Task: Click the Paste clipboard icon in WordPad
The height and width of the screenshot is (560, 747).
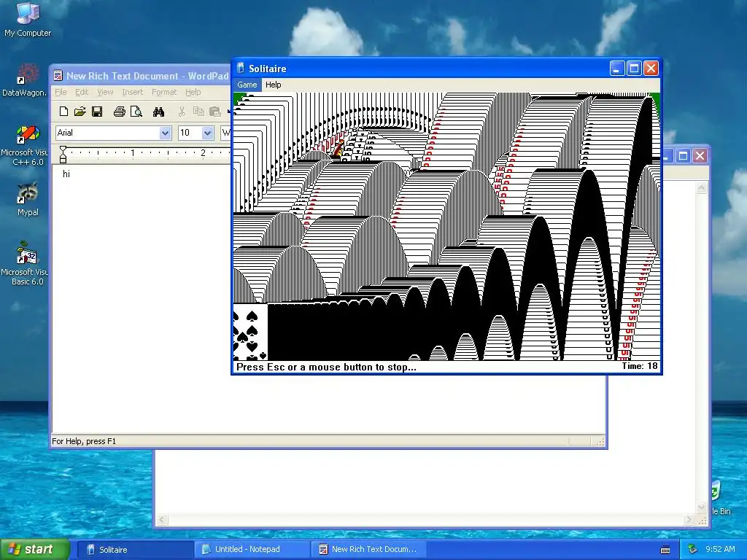Action: coord(215,112)
